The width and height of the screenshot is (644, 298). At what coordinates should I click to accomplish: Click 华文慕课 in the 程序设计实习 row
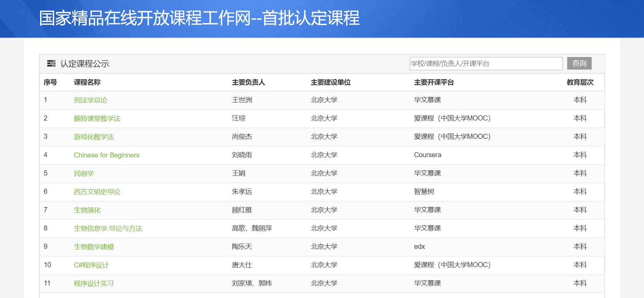(428, 283)
